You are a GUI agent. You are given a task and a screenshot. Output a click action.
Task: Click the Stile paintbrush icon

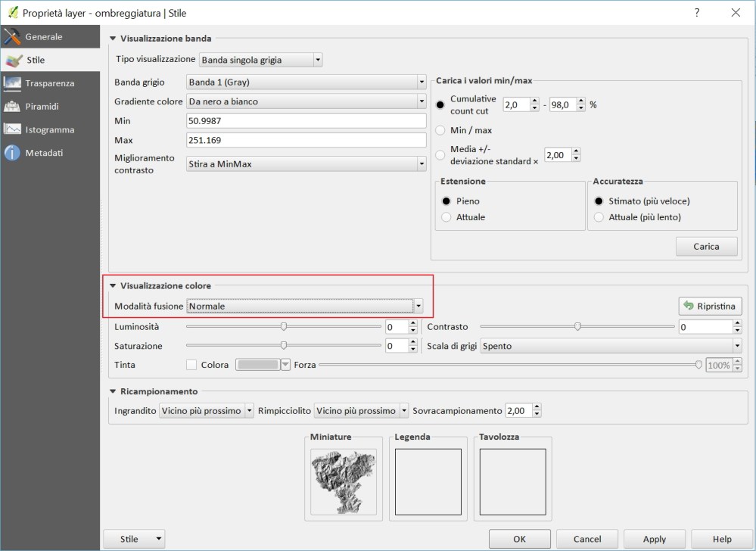(12, 60)
